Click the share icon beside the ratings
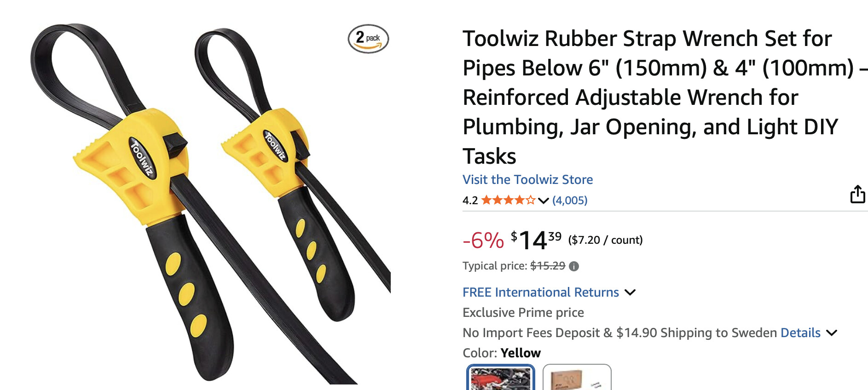 pyautogui.click(x=857, y=194)
